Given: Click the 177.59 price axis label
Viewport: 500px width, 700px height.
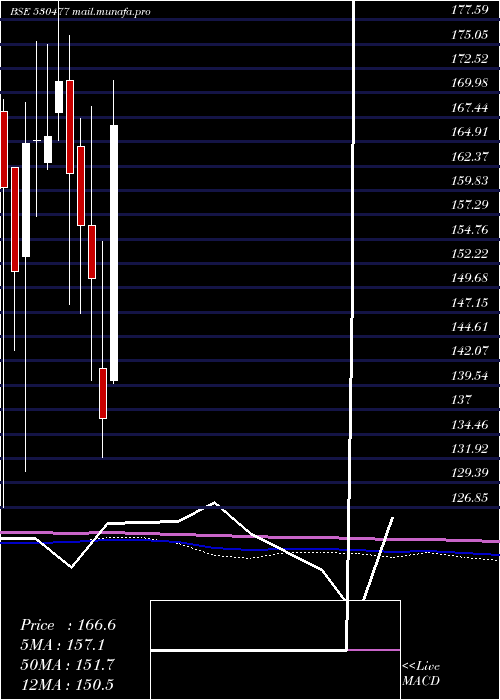Looking at the screenshot, I should [470, 10].
